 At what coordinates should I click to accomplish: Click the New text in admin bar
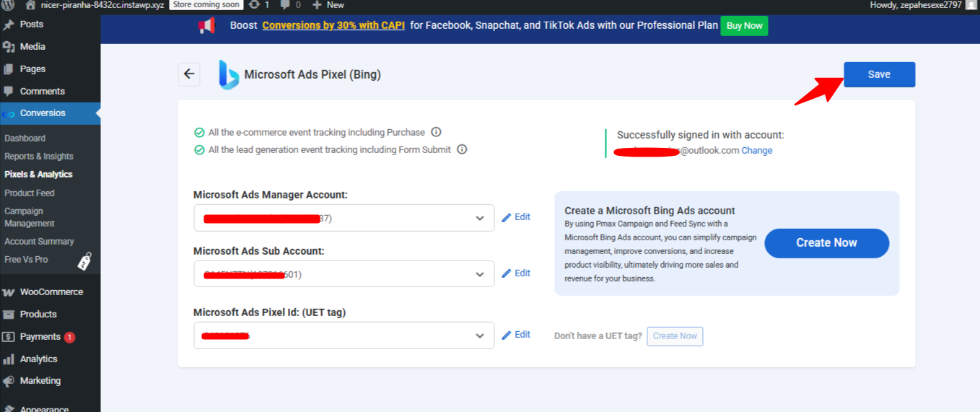click(336, 4)
